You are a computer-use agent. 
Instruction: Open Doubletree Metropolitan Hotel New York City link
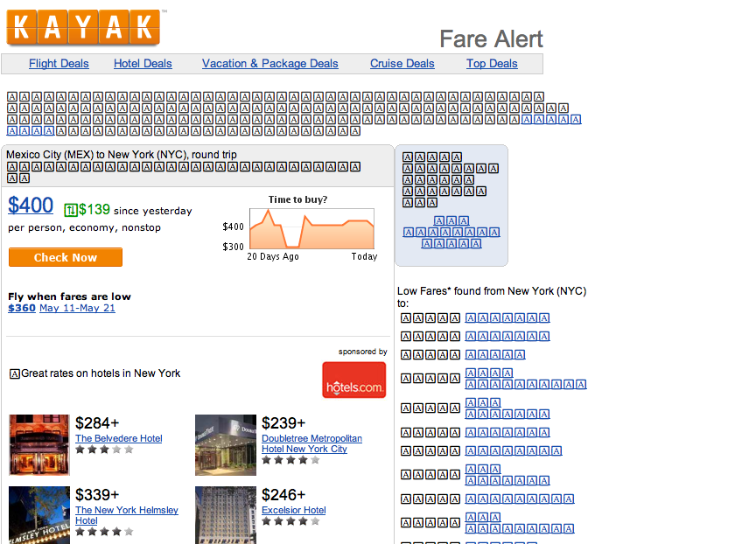tap(311, 443)
